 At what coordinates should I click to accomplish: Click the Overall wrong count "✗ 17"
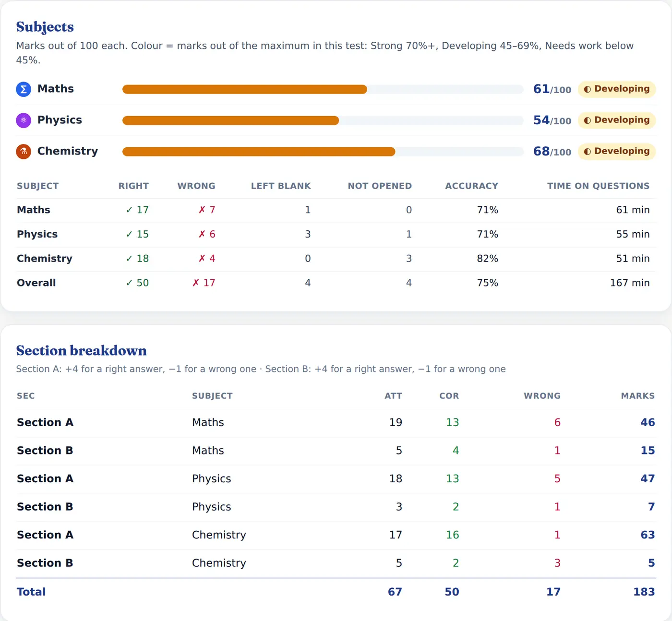point(204,283)
